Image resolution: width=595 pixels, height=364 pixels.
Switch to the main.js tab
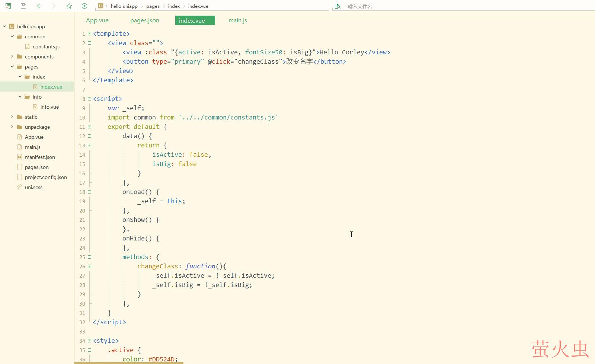[x=238, y=20]
